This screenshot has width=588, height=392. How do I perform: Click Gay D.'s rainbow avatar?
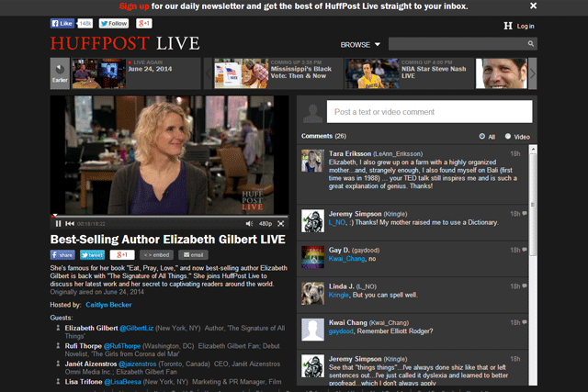[312, 257]
